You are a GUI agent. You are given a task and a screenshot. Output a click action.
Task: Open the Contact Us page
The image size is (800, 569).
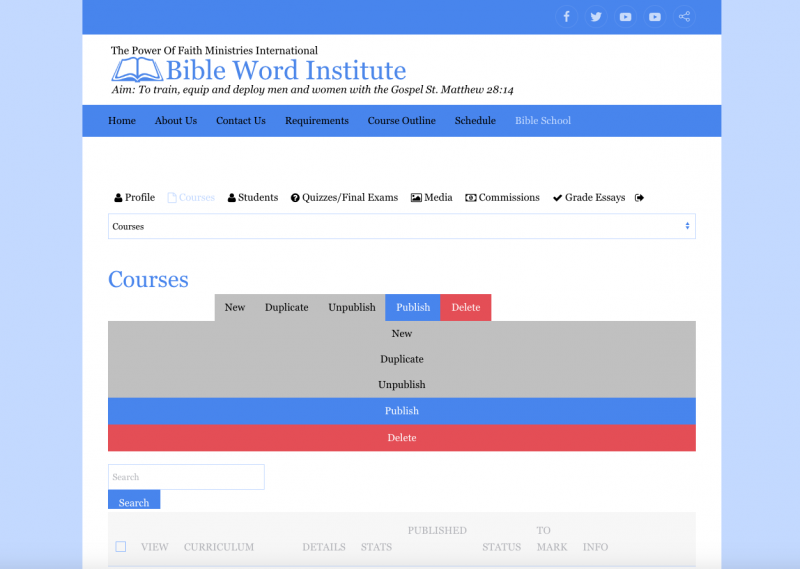click(241, 121)
